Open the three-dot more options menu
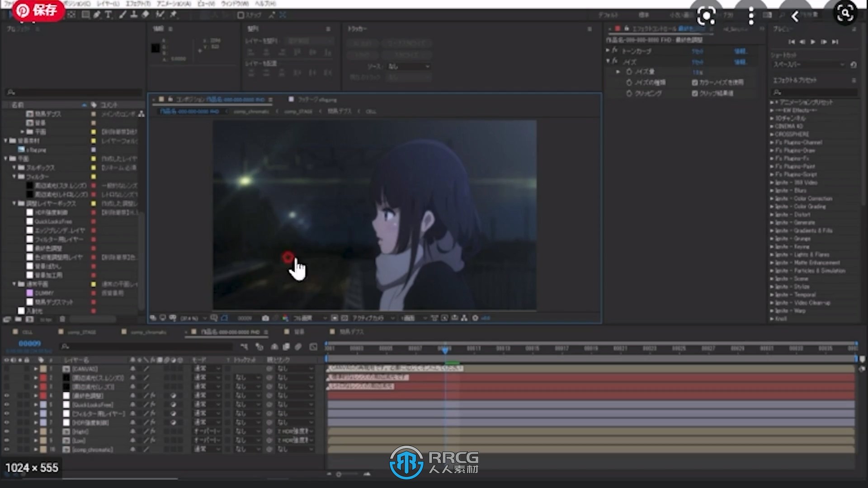Viewport: 868px width, 488px height. (x=751, y=16)
